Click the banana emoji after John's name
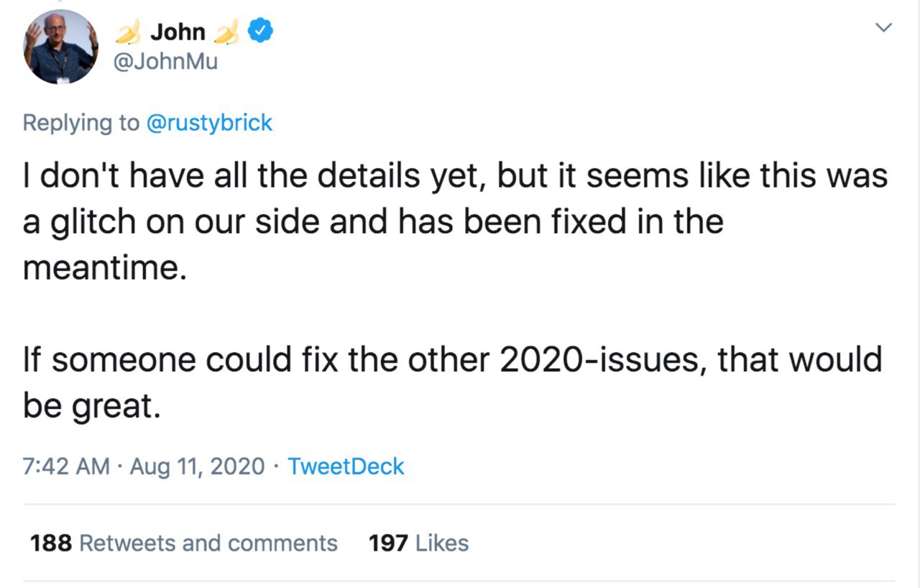Screen dimensions: 920x588 227,32
